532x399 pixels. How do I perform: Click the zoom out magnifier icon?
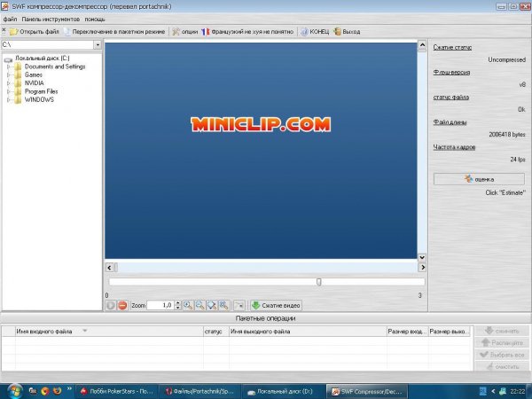199,305
